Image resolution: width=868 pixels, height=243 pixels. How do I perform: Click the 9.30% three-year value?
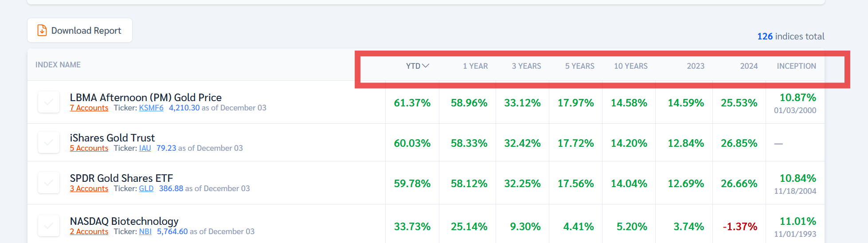click(x=525, y=227)
